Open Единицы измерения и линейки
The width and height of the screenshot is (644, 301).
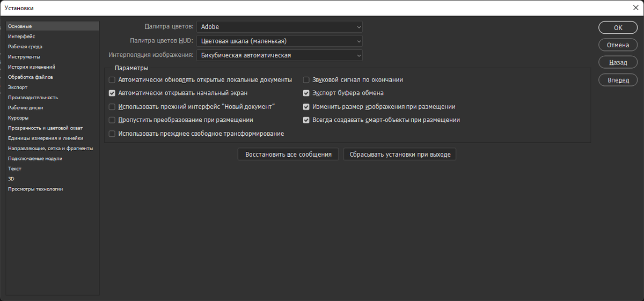coord(53,138)
